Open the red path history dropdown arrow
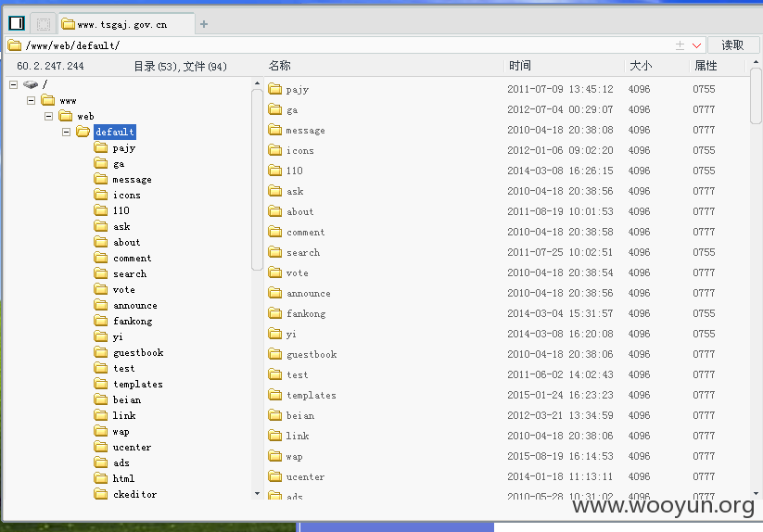Screen dimensions: 763x532 (696, 45)
